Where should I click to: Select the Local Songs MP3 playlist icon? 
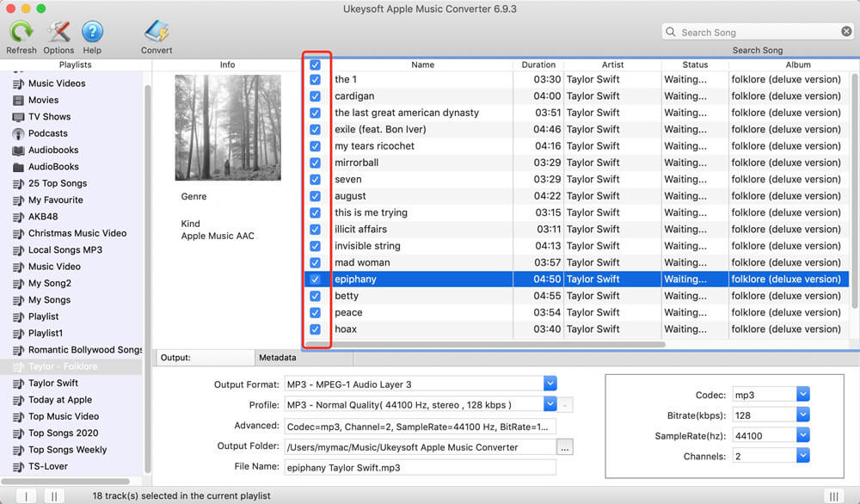tap(18, 250)
